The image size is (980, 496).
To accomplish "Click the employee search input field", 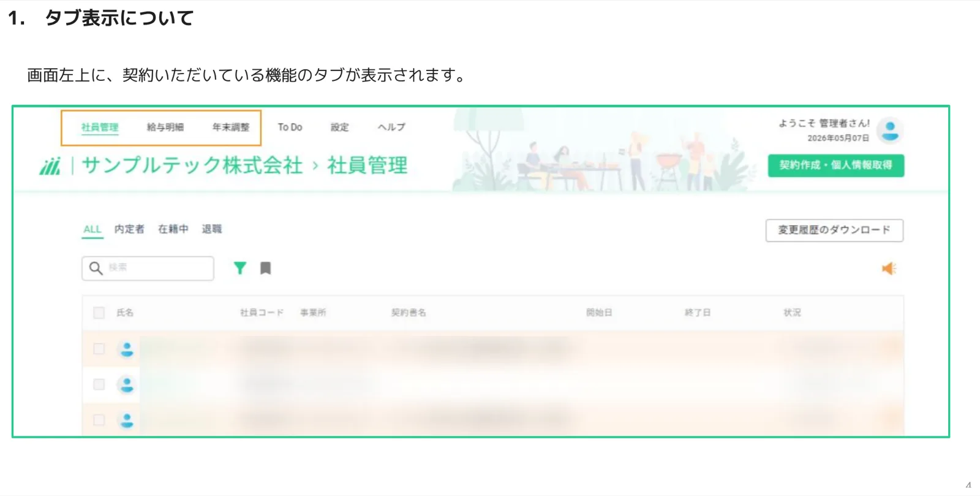I will click(x=148, y=268).
